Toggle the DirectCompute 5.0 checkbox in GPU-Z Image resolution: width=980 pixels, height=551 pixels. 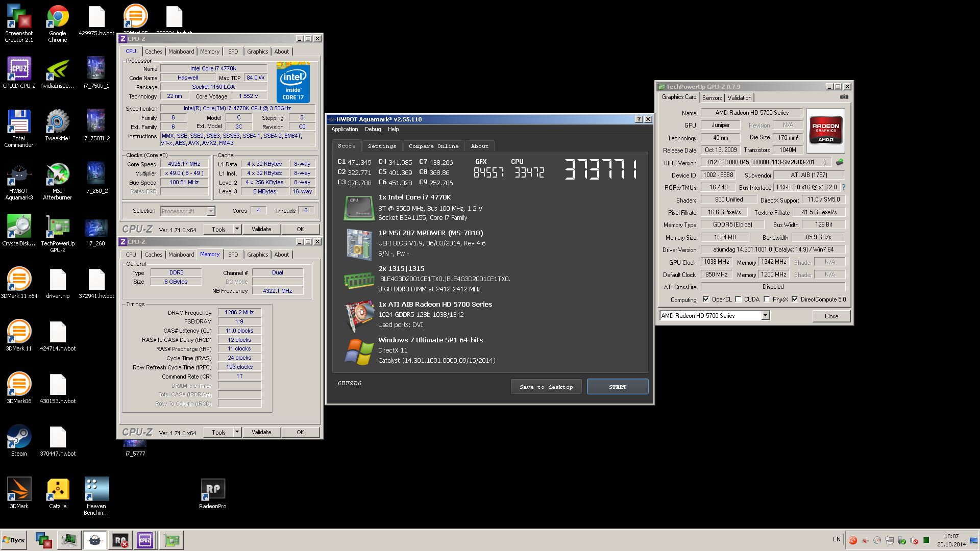[795, 299]
